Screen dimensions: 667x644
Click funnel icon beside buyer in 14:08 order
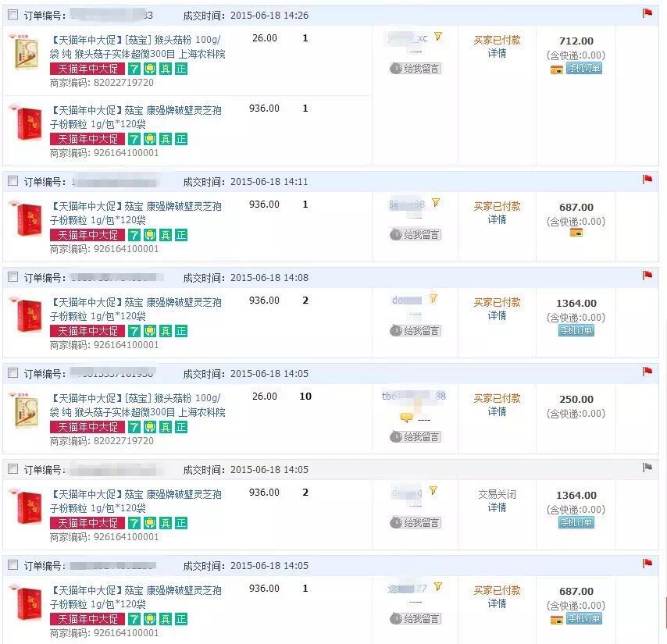pos(433,299)
